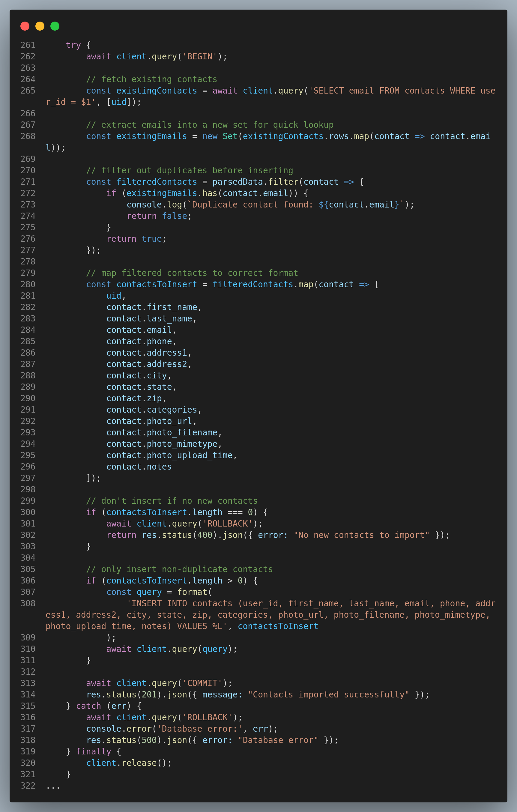Click the green maximize dot
The image size is (517, 812).
click(x=55, y=26)
